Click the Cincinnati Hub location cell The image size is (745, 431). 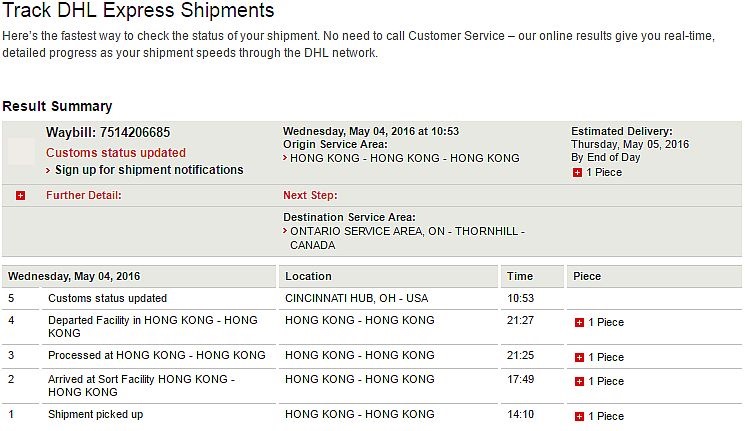(356, 298)
